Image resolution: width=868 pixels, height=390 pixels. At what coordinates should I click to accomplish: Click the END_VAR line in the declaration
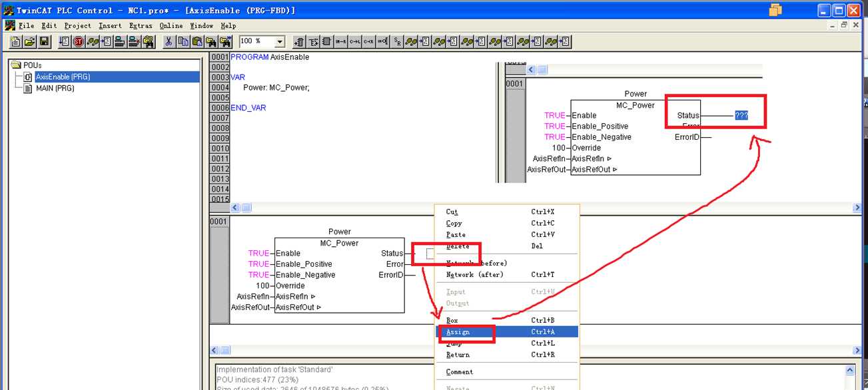click(x=248, y=108)
